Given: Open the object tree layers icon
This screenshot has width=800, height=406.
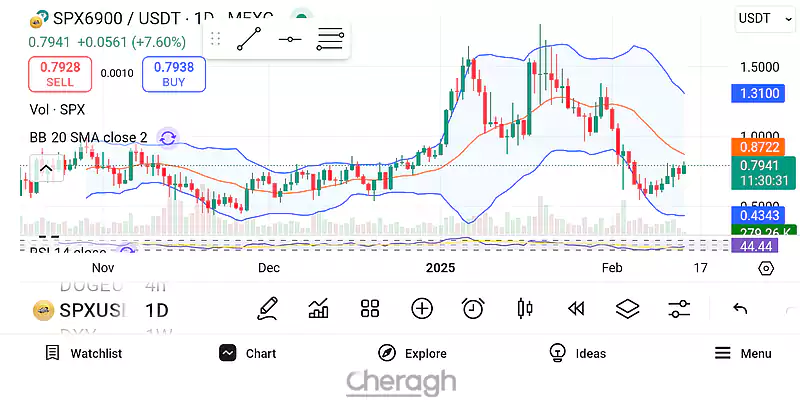Looking at the screenshot, I should pos(628,309).
